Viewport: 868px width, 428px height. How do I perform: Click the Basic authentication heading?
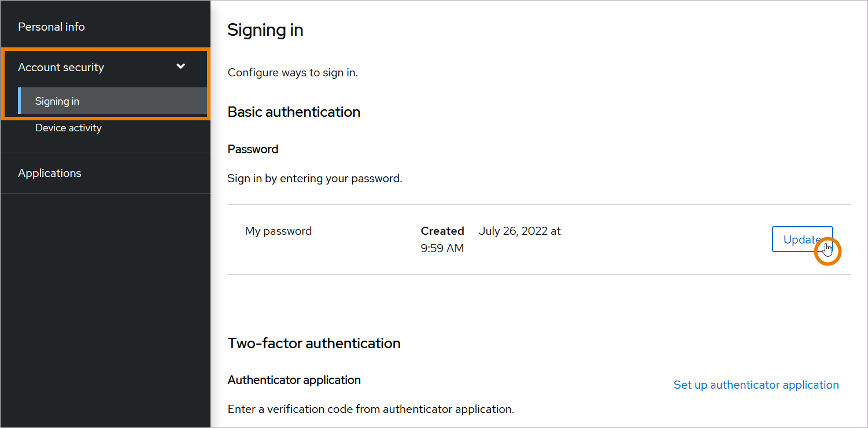294,112
